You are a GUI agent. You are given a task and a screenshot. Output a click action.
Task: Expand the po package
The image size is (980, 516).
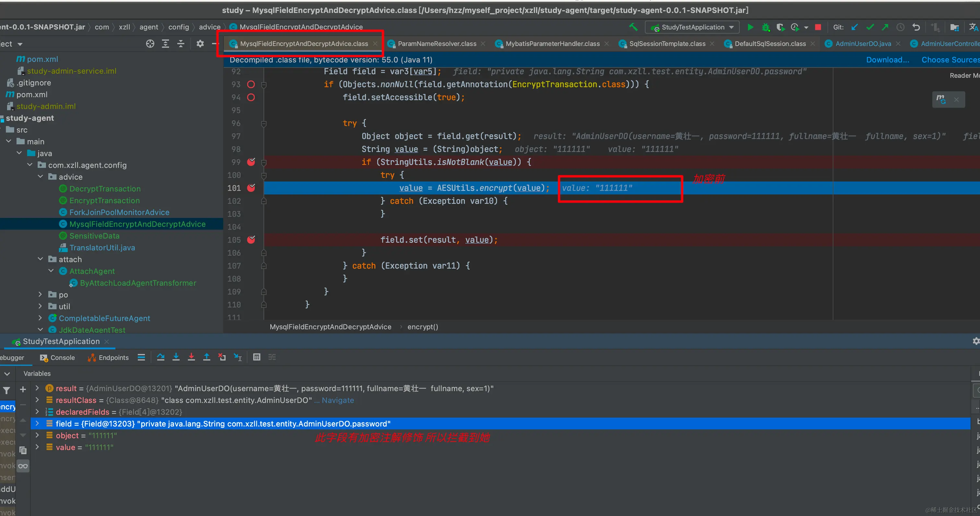(40, 294)
